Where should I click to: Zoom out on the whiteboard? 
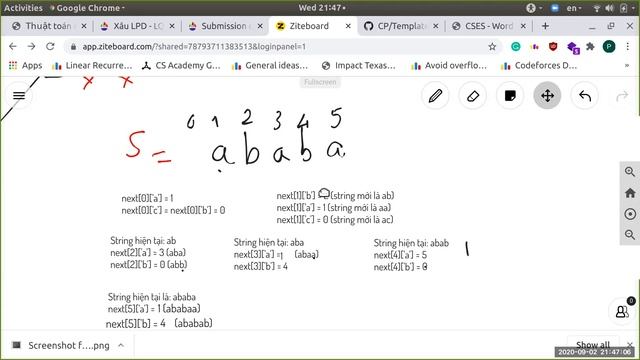tap(630, 235)
